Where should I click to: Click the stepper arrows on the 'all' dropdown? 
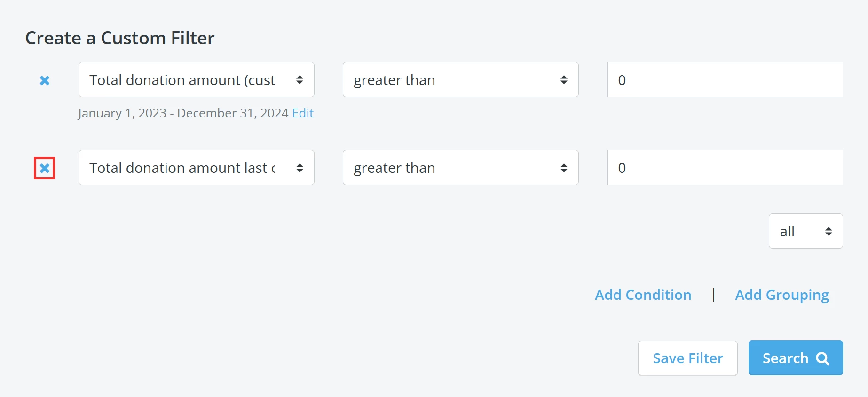coord(829,231)
